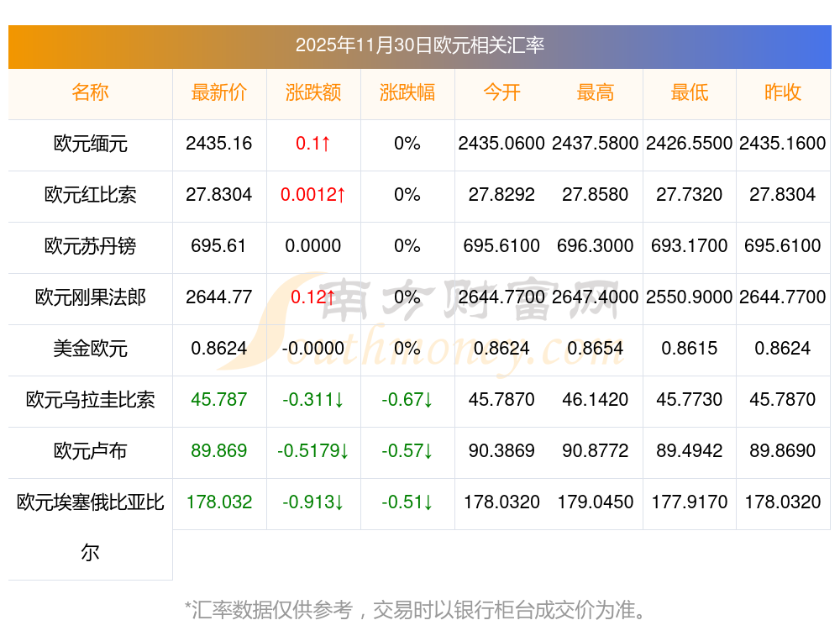Click green latest price 45.787
Viewport: 840px width, 636px height.
218,400
